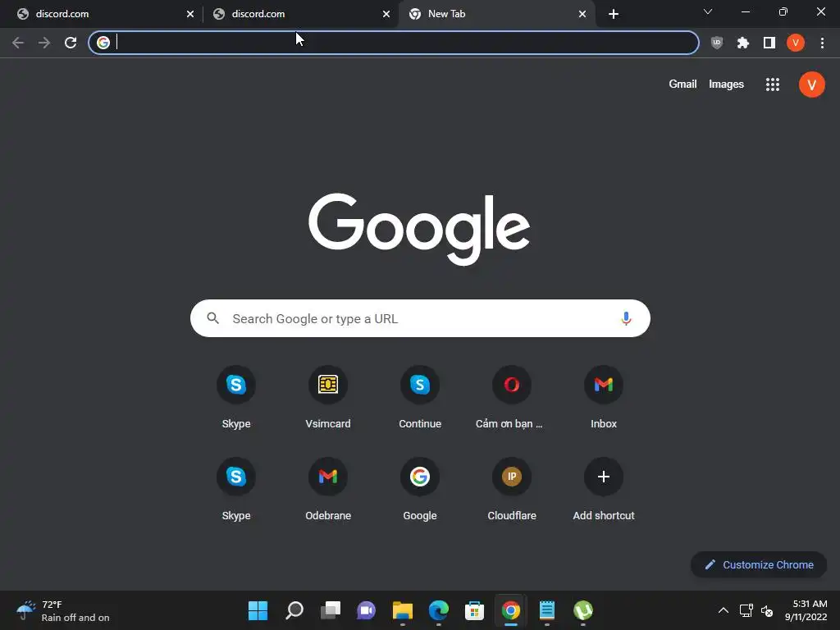
Task: Close the first discord.com tab
Action: point(190,14)
